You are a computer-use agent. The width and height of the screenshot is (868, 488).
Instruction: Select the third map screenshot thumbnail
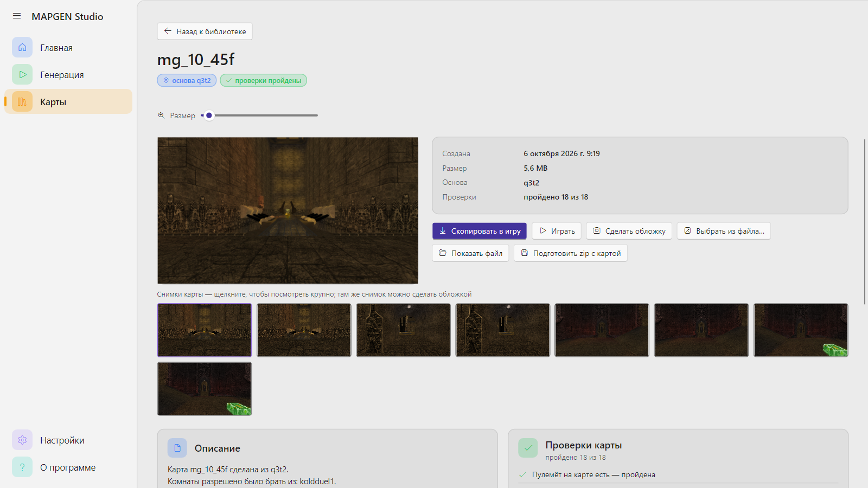click(x=403, y=330)
